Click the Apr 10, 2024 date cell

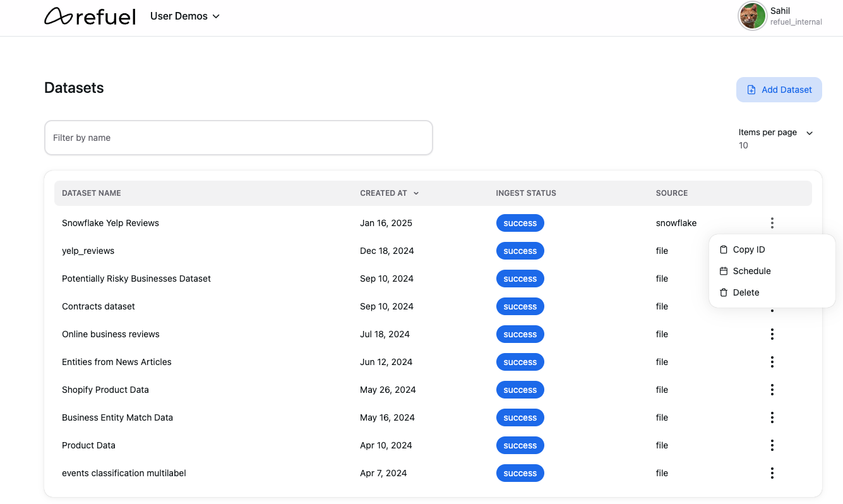[x=386, y=445]
